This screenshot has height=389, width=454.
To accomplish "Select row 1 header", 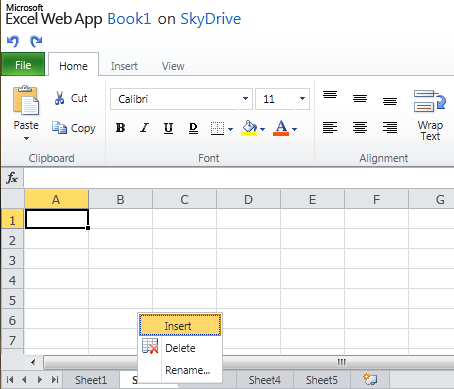I will point(12,219).
